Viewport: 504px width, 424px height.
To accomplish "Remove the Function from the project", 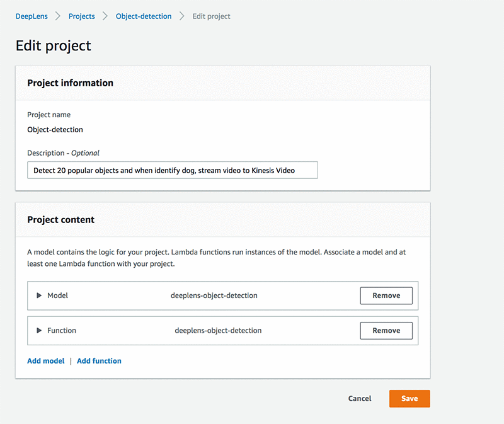I will tap(386, 330).
